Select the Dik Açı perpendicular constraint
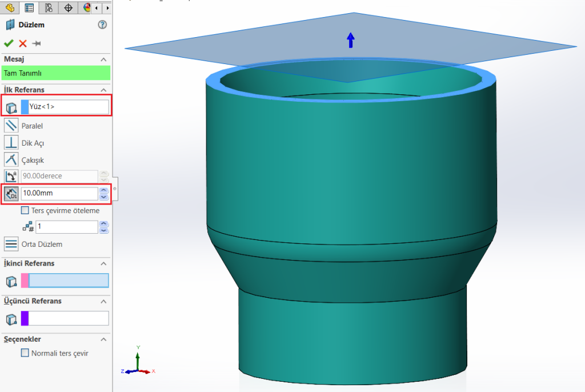 pyautogui.click(x=11, y=143)
